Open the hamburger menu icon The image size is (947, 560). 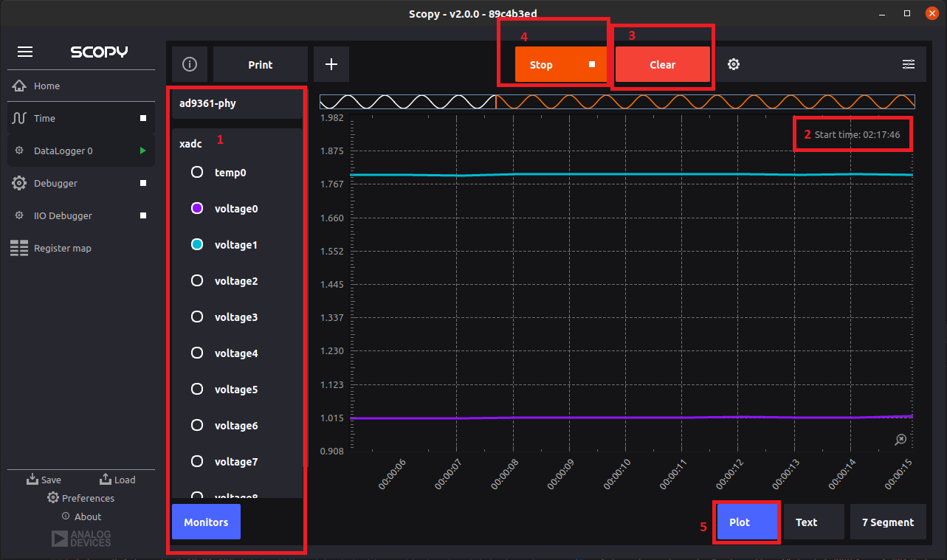click(25, 52)
